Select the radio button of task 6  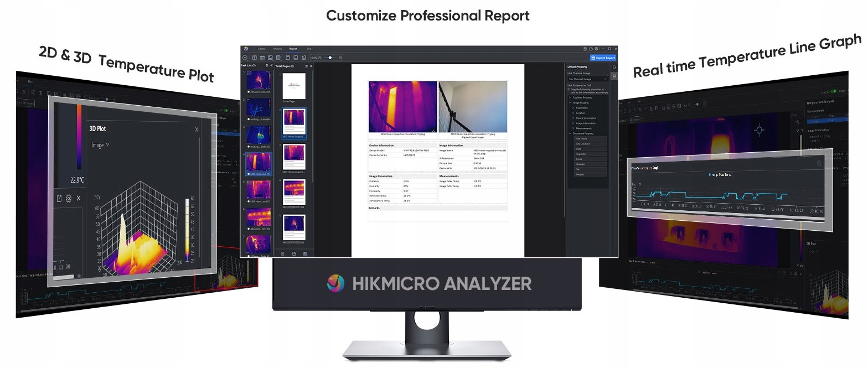tap(248, 229)
